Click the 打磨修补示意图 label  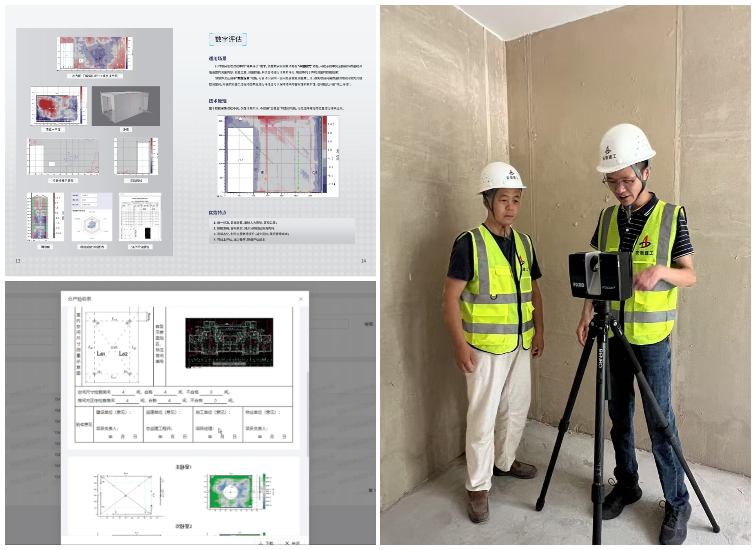pos(63,180)
